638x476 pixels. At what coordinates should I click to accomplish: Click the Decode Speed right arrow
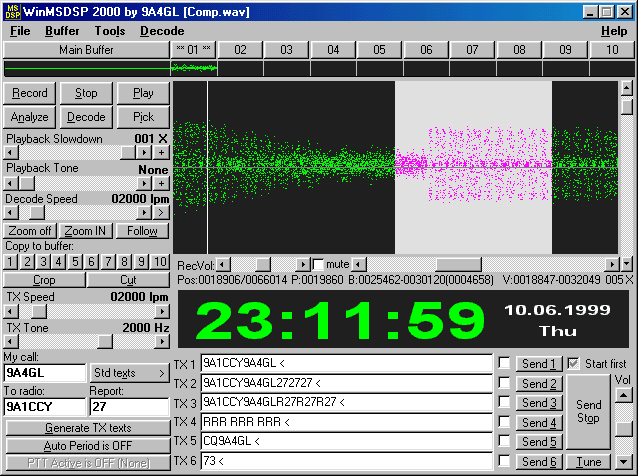pos(144,212)
